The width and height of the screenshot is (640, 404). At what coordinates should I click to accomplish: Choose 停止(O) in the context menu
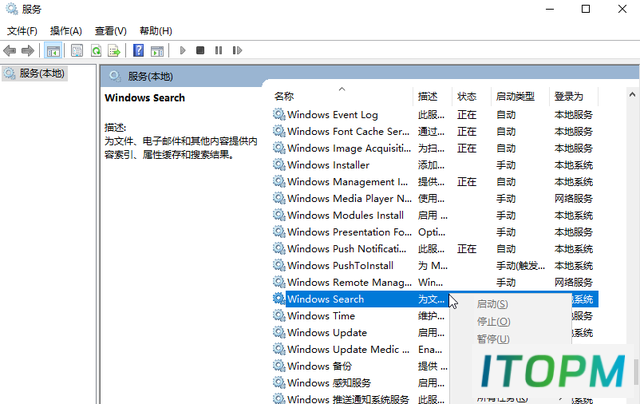point(493,322)
